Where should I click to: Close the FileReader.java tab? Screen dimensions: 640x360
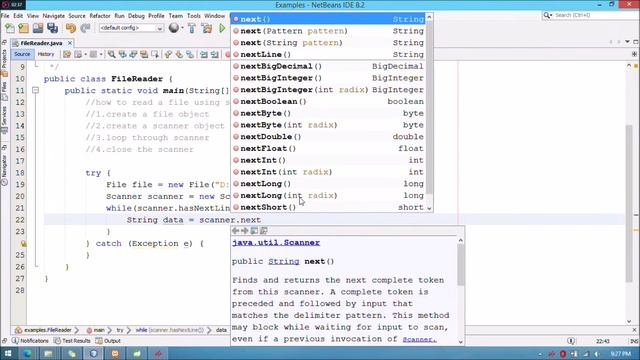[x=70, y=43]
